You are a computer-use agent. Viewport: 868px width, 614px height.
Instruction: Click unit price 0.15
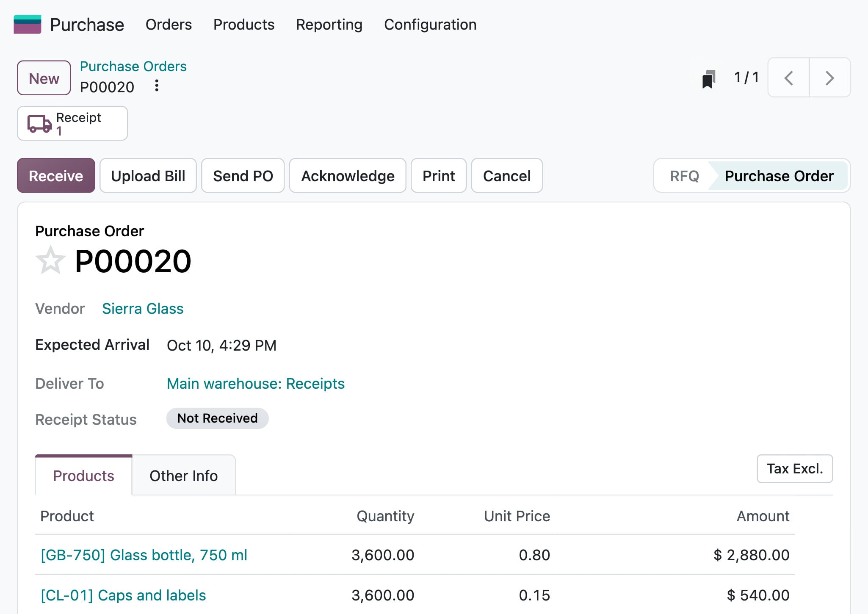534,595
